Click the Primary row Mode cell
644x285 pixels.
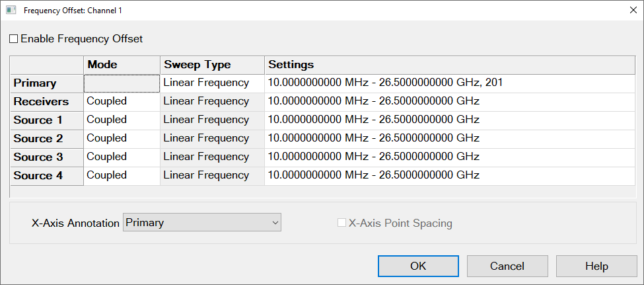tap(122, 83)
